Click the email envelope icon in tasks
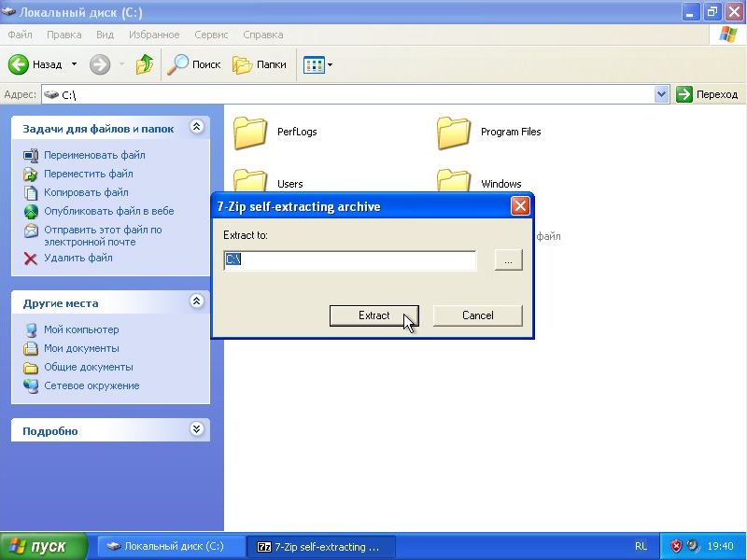This screenshot has height=560, width=747. coord(31,231)
